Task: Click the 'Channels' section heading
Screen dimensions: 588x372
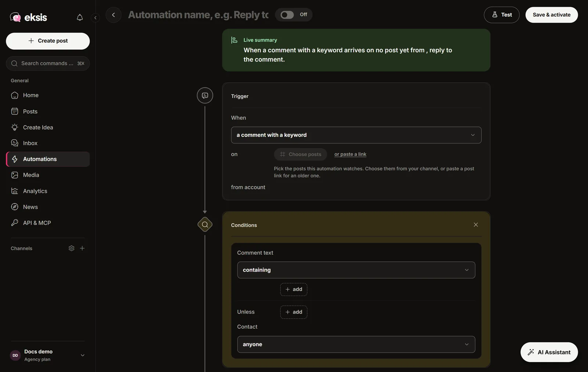Action: pos(21,248)
